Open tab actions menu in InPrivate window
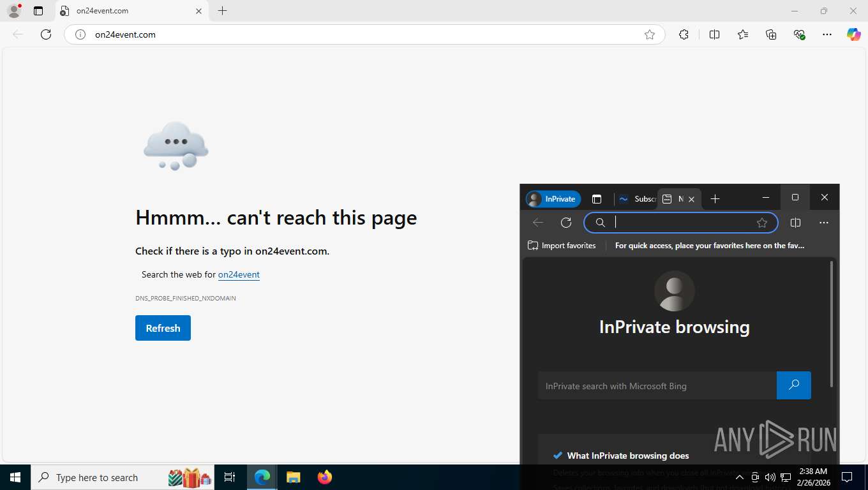The width and height of the screenshot is (868, 490). click(x=597, y=199)
